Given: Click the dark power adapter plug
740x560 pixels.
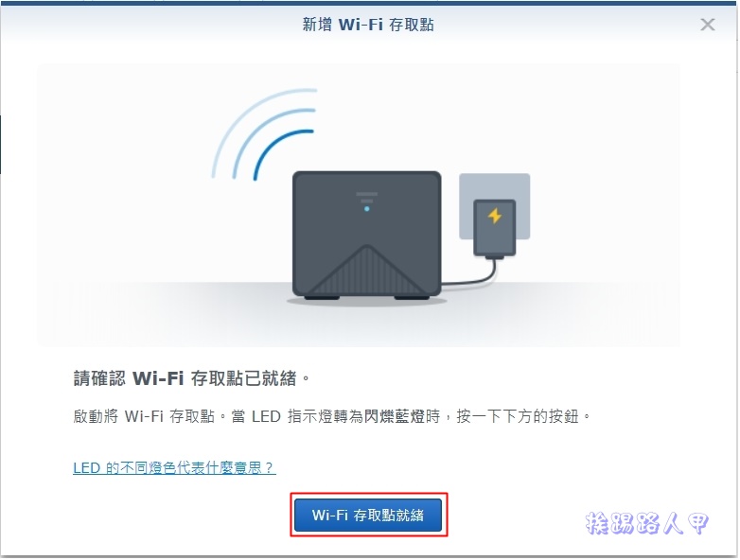Looking at the screenshot, I should point(495,228).
